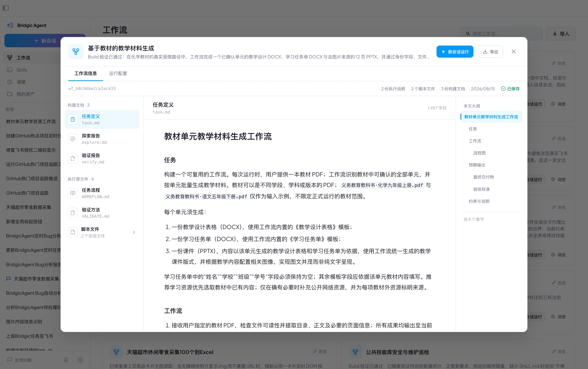Open settings gear in sidebar footer
The image size is (588, 369).
80,360
